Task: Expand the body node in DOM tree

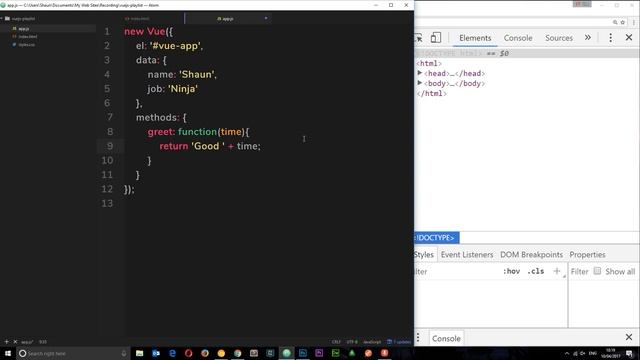Action: 420,83
